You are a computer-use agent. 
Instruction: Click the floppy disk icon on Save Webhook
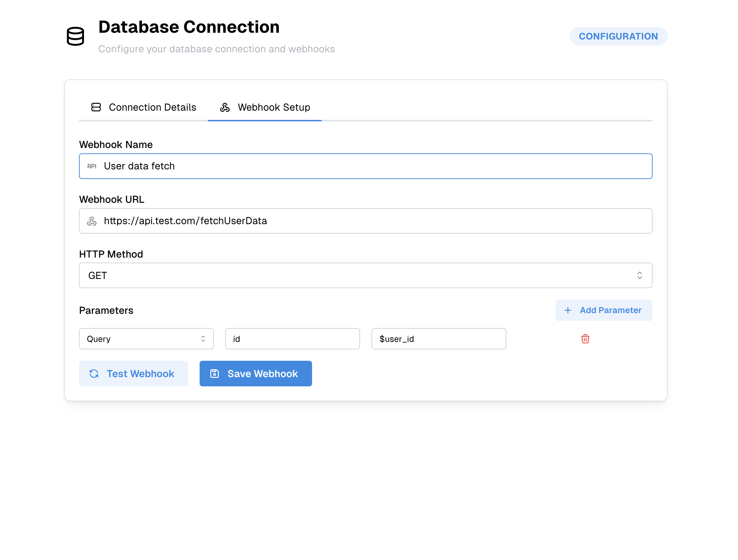pos(215,374)
